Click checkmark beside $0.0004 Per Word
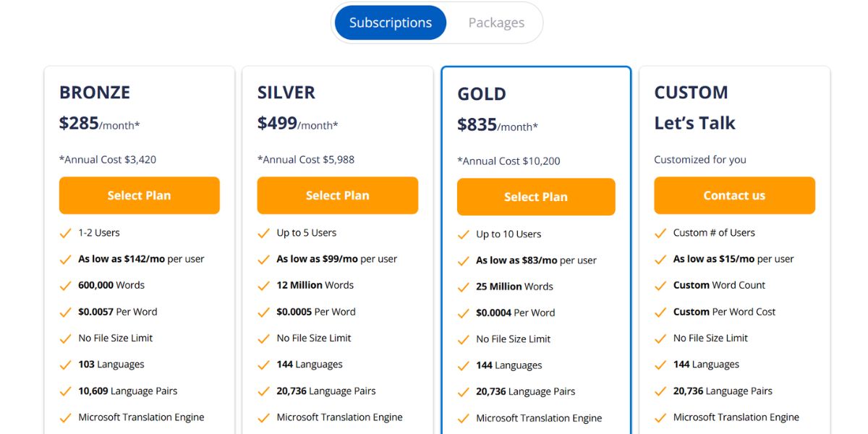This screenshot has height=434, width=868. (463, 313)
